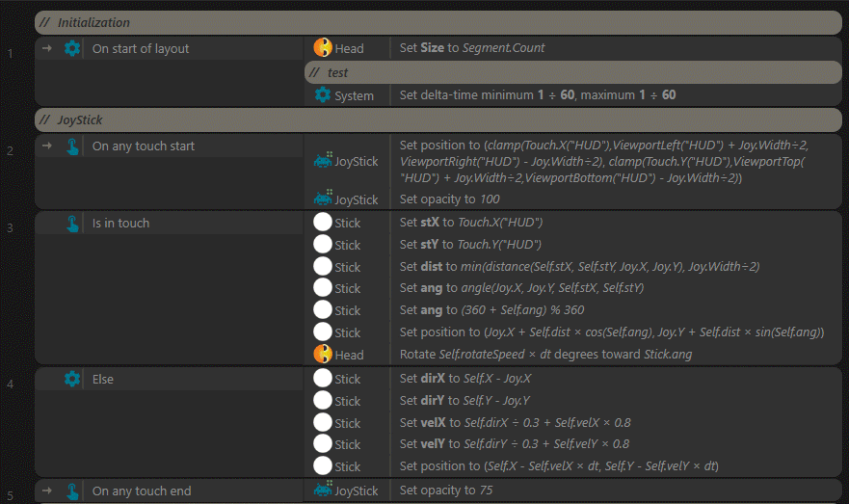
Task: Select the Set velX action text
Action: point(515,423)
